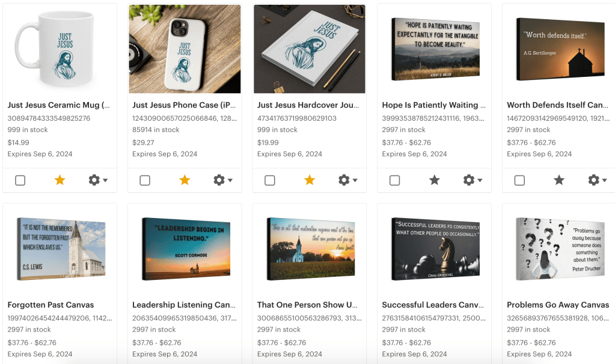Expand the settings dropdown on Just Jesus Phone Case
This screenshot has width=615, height=364.
[222, 180]
